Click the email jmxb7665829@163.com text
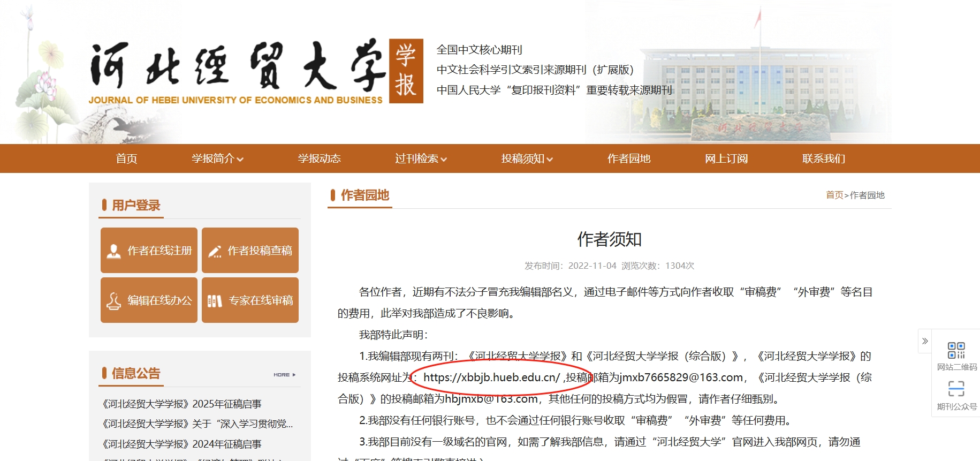 click(x=681, y=377)
